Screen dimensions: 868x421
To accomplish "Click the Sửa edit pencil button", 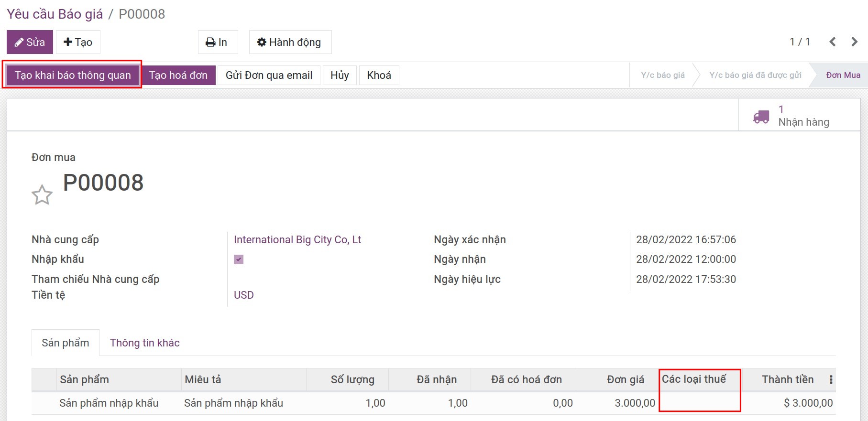I will tap(30, 42).
